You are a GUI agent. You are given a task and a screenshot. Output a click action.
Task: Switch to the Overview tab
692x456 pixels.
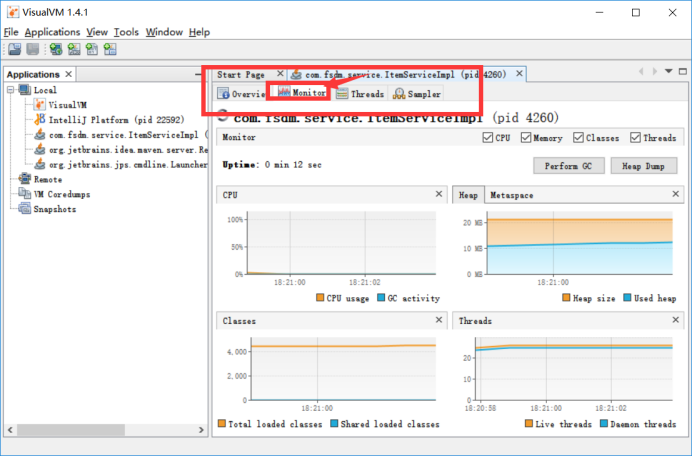pos(241,94)
